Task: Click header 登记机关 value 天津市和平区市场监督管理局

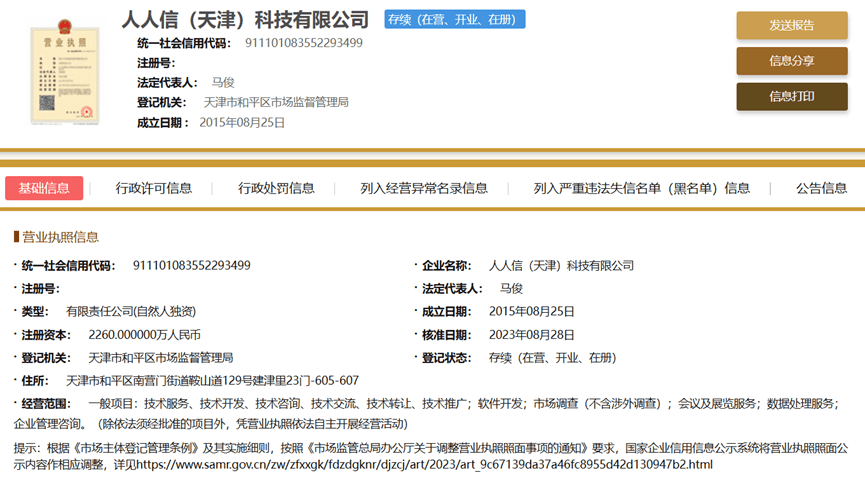Action: coord(276,103)
